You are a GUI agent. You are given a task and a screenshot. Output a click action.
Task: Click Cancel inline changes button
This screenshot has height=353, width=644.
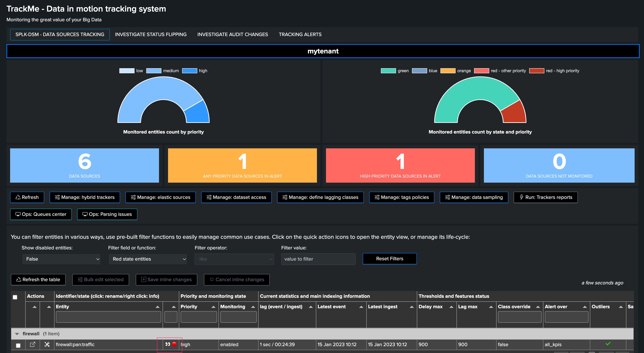[x=237, y=279]
